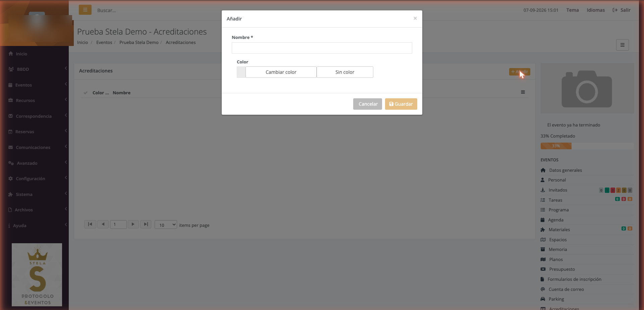Click the Espacios map icon
644x310 pixels.
point(543,240)
